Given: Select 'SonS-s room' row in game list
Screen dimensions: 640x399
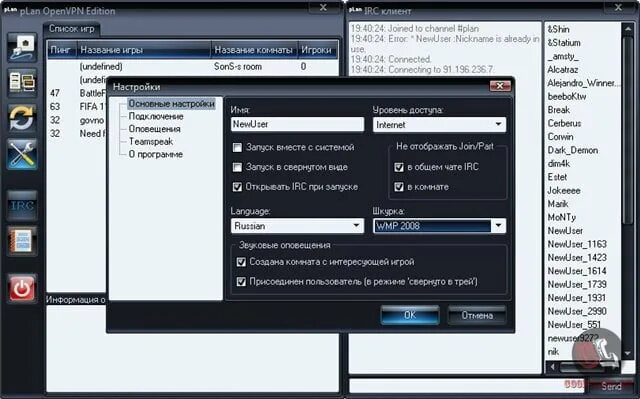Looking at the screenshot, I should (x=193, y=66).
